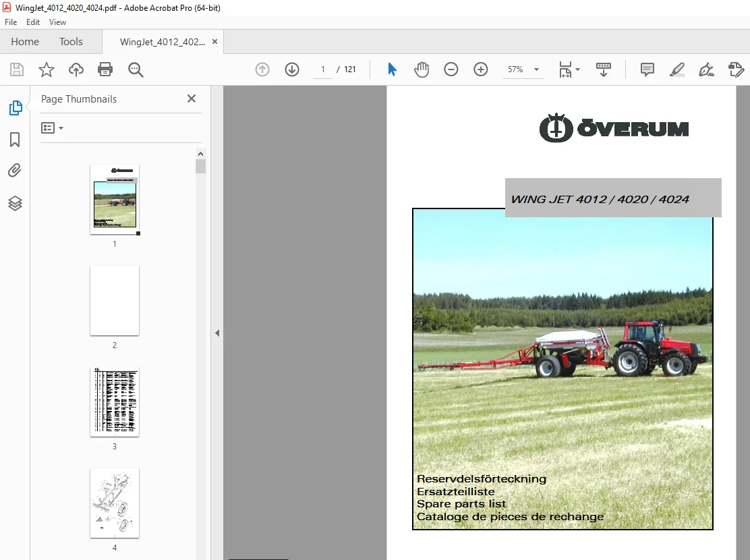This screenshot has width=750, height=560.
Task: Expand the thumbnail options menu dropdown
Action: pos(52,128)
